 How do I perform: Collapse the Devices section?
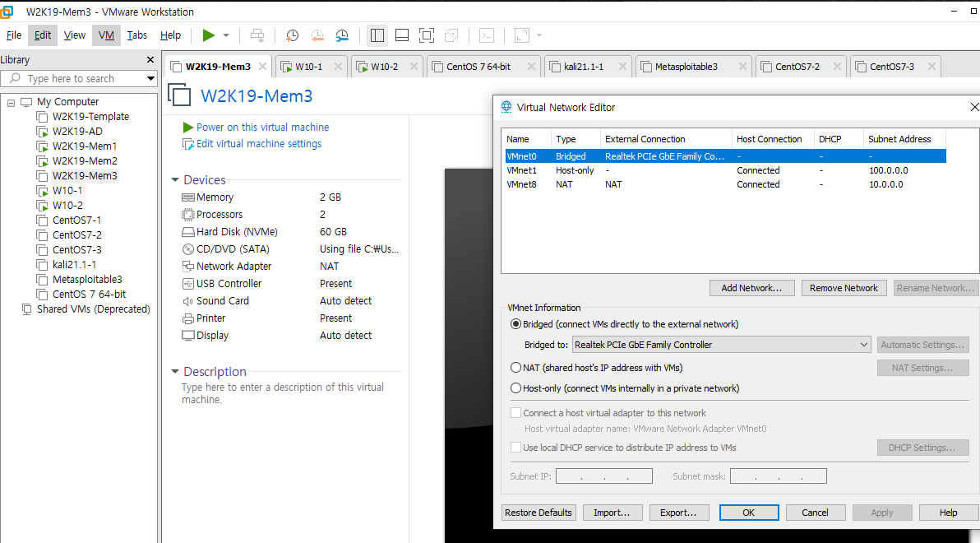click(x=175, y=180)
